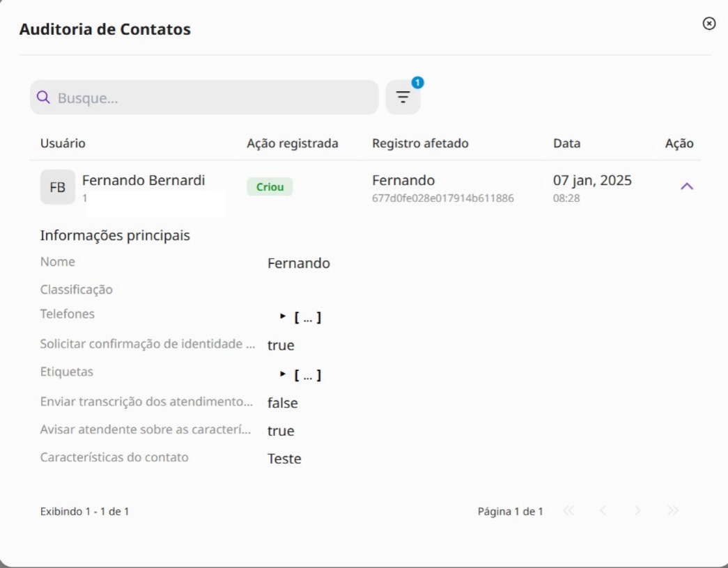Click the Data column header
Viewport: 728px width, 568px height.
(x=566, y=143)
